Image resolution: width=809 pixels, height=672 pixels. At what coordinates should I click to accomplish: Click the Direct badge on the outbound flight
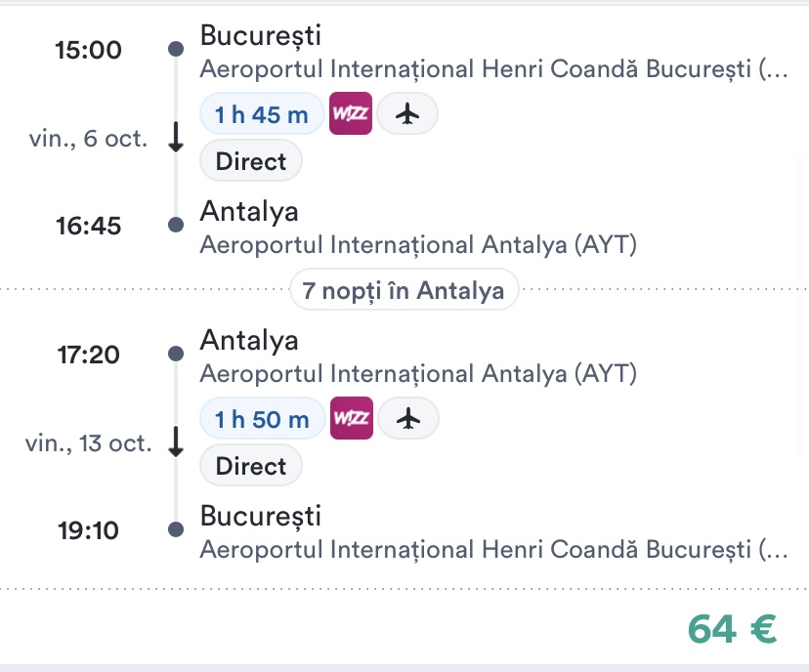(251, 162)
